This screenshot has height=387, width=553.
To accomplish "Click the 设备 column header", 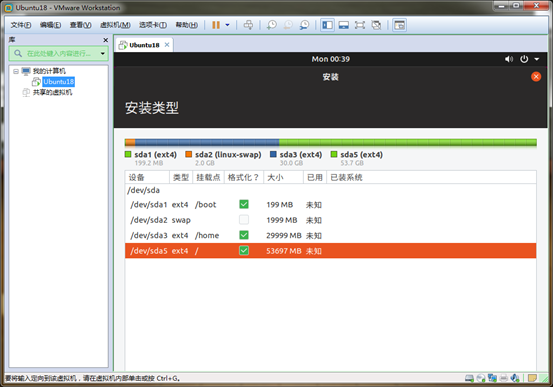I will pyautogui.click(x=147, y=177).
